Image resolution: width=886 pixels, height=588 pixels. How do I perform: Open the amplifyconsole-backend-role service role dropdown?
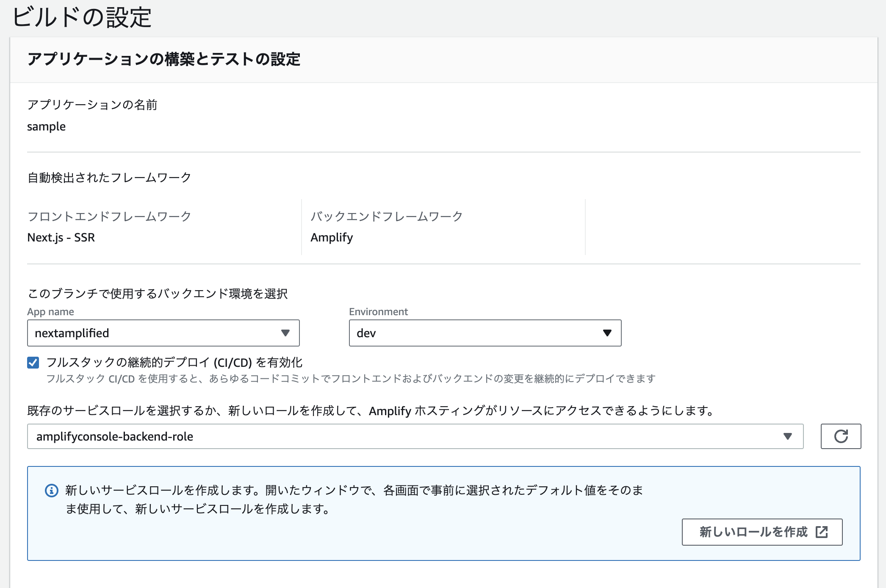(415, 436)
